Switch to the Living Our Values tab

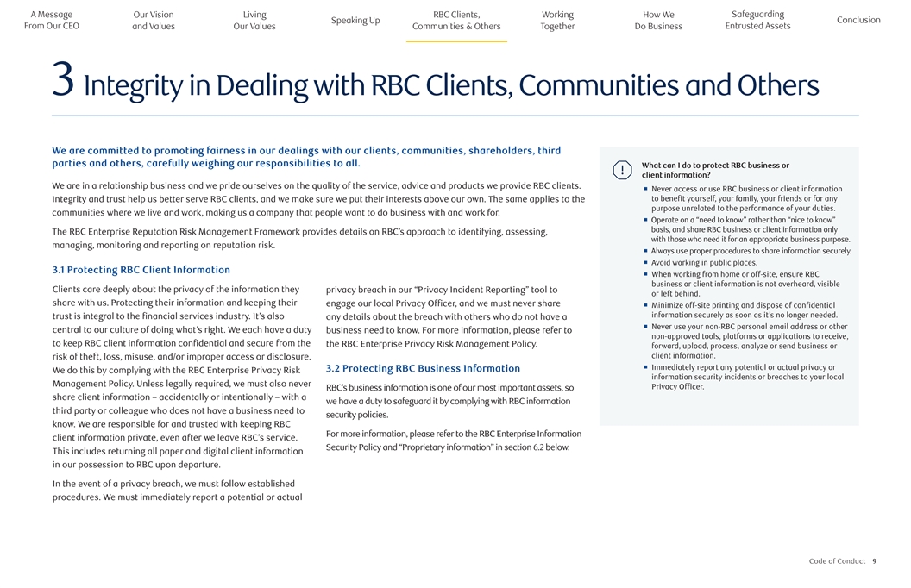254,20
